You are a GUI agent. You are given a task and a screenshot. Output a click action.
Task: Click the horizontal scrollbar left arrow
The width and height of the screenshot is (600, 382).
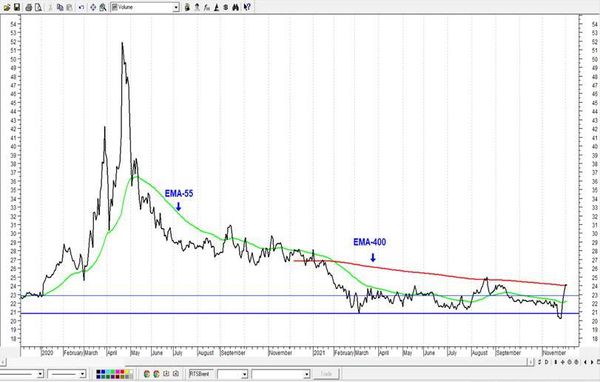[3, 362]
